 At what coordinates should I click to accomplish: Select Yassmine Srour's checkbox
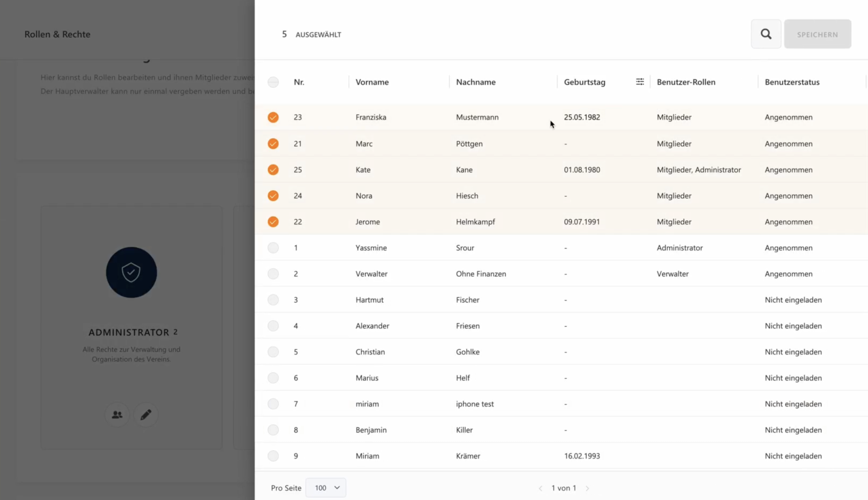(x=273, y=248)
